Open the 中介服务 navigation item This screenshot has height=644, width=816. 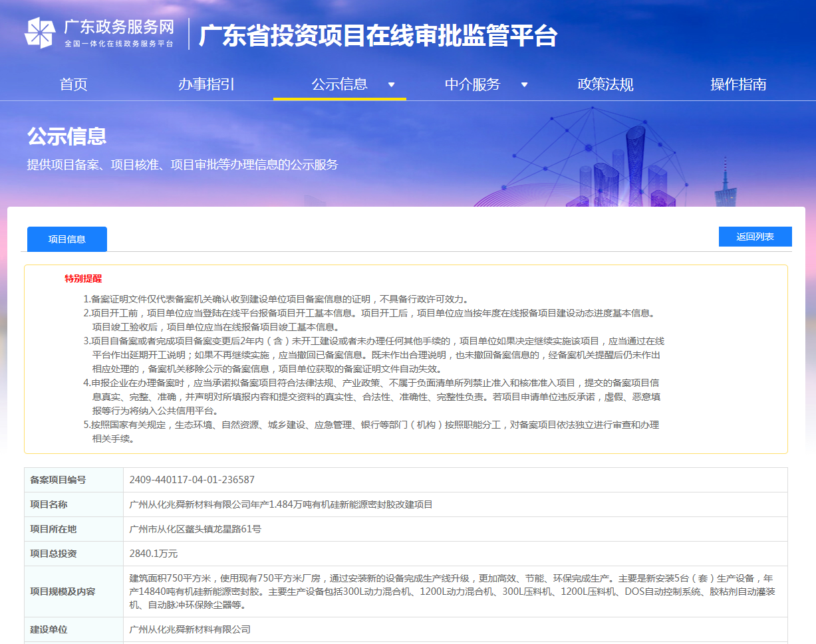(x=472, y=84)
